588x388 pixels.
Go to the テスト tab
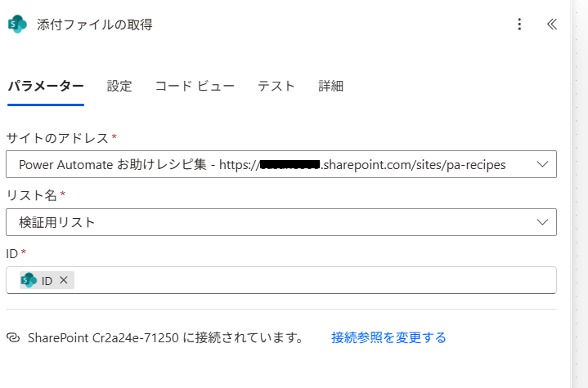click(276, 86)
